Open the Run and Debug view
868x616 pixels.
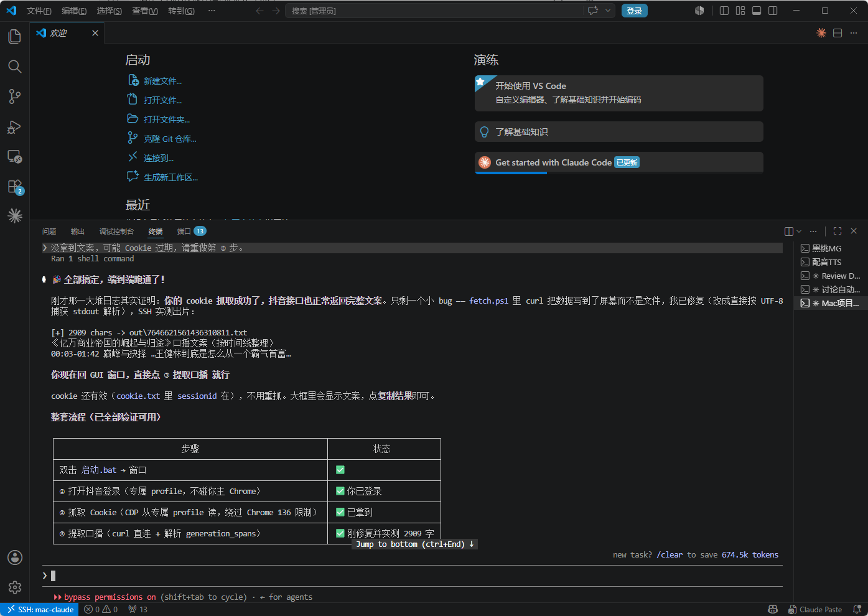(15, 127)
